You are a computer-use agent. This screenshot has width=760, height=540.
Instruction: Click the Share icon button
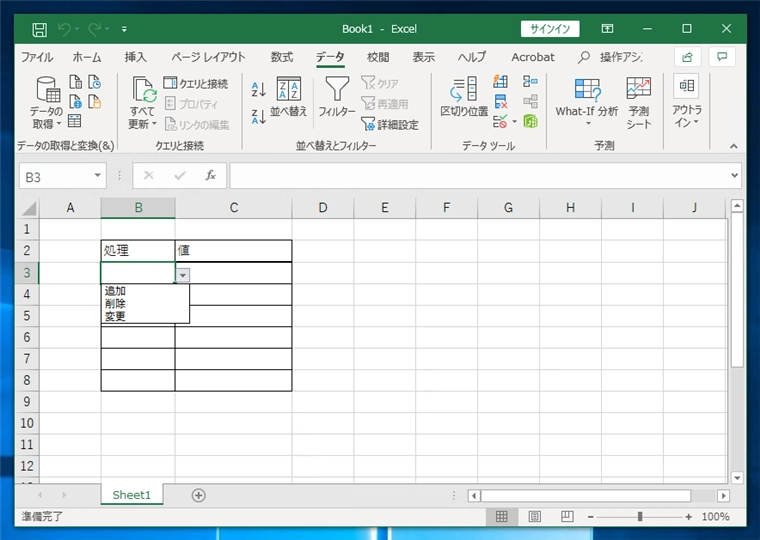[687, 57]
